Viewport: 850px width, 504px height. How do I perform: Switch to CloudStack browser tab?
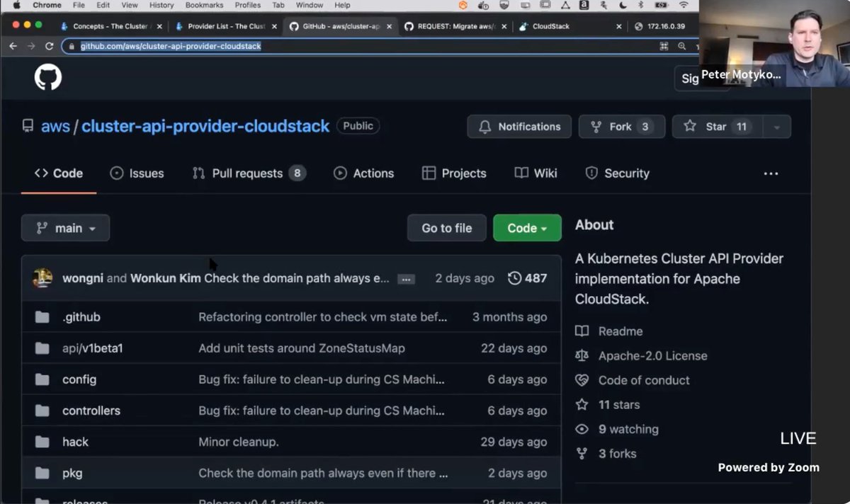569,26
